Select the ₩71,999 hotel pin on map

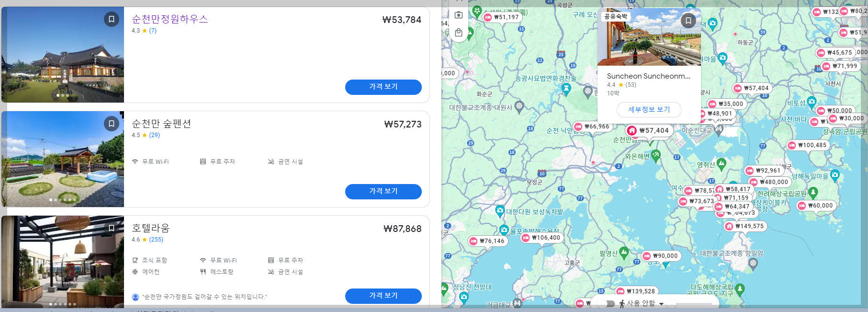coord(840,66)
